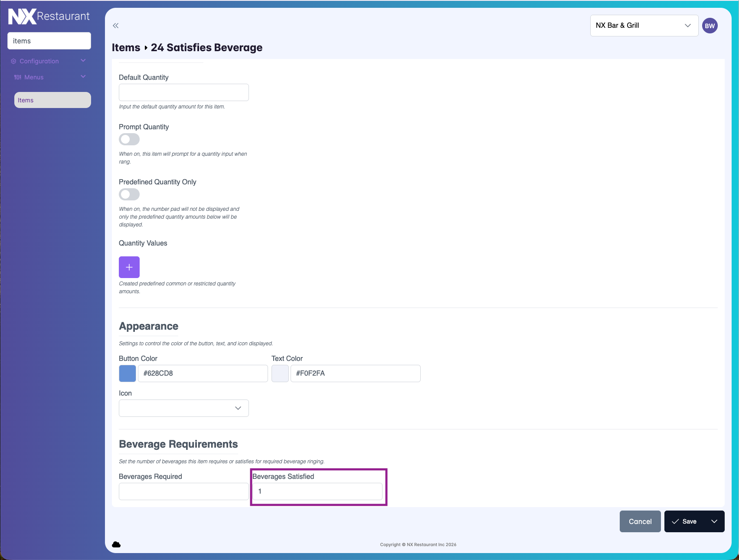Expand Save options arrow

coord(714,521)
